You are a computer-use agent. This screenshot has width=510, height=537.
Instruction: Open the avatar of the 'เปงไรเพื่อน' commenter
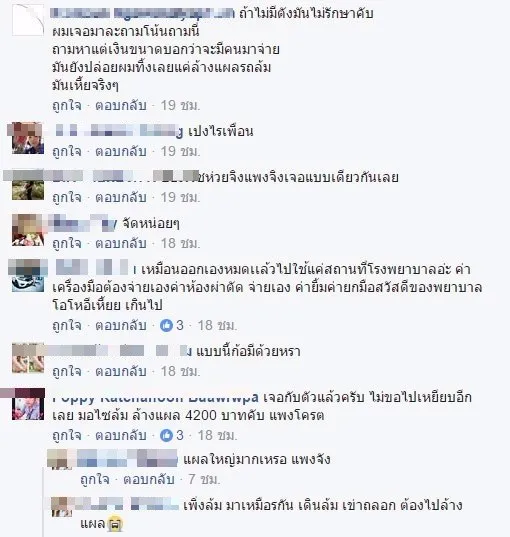27,138
